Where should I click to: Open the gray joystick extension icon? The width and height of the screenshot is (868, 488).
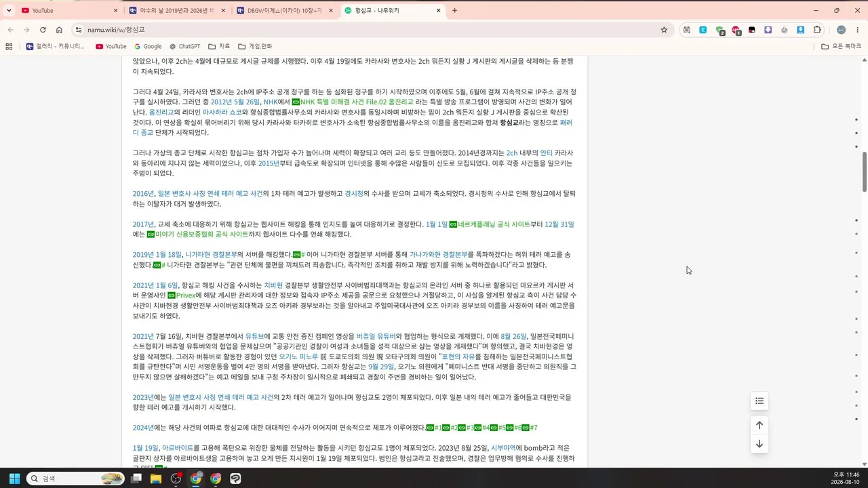tap(784, 30)
